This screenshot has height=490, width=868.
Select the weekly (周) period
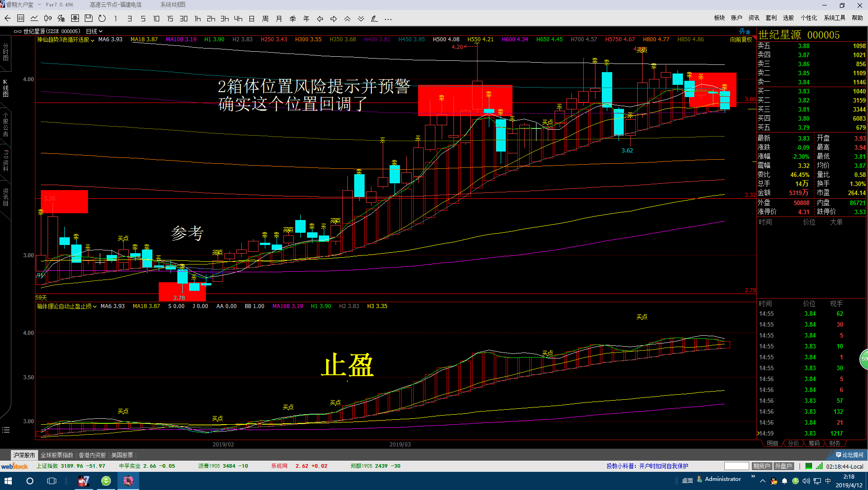(265, 19)
